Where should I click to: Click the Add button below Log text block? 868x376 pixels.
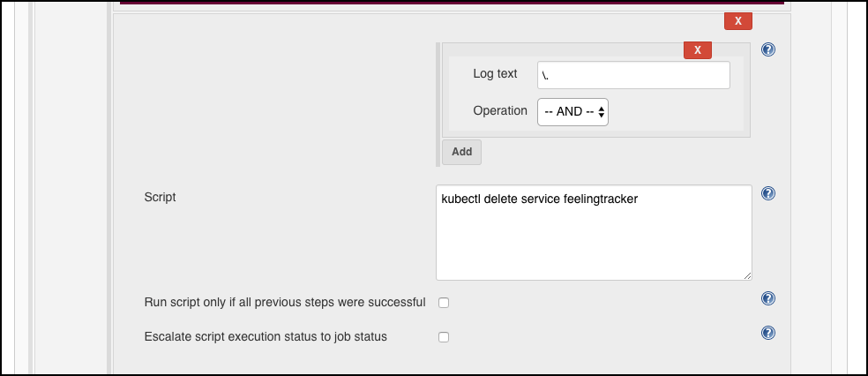(461, 152)
